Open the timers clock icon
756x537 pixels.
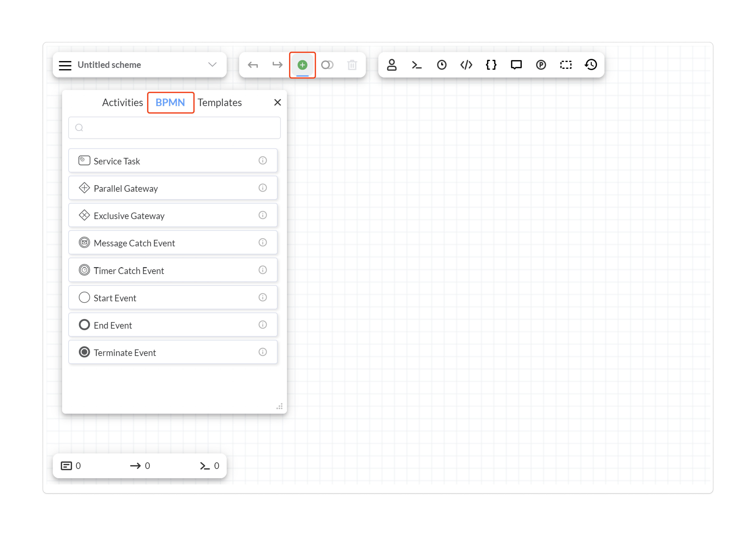pyautogui.click(x=441, y=65)
